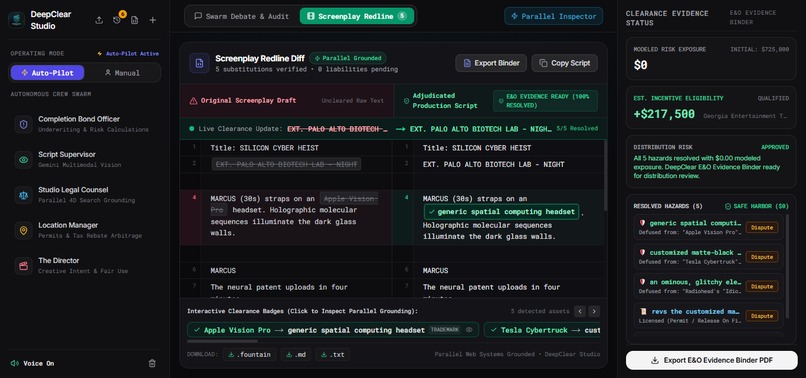Inspect Apple Vision Pro clearance badge
Image resolution: width=806 pixels, height=378 pixels.
[x=333, y=330]
